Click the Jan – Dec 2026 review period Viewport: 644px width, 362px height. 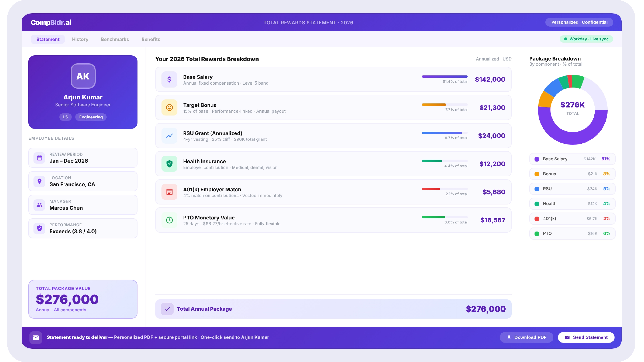click(x=68, y=161)
